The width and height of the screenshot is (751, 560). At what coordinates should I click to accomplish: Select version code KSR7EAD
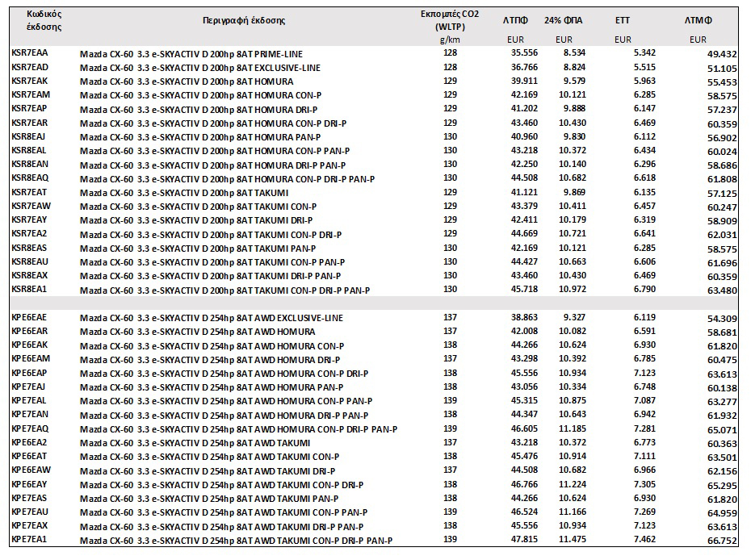point(30,67)
